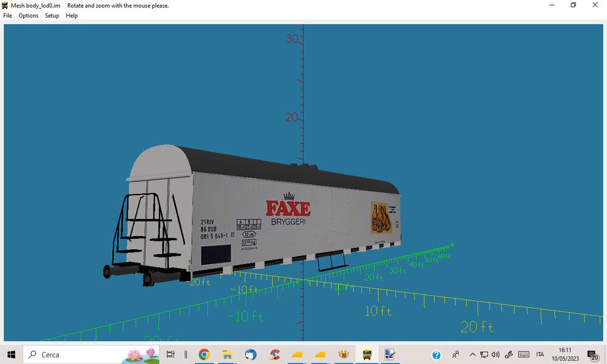
Task: Click the beer bottles poster on the wagon
Action: click(381, 217)
